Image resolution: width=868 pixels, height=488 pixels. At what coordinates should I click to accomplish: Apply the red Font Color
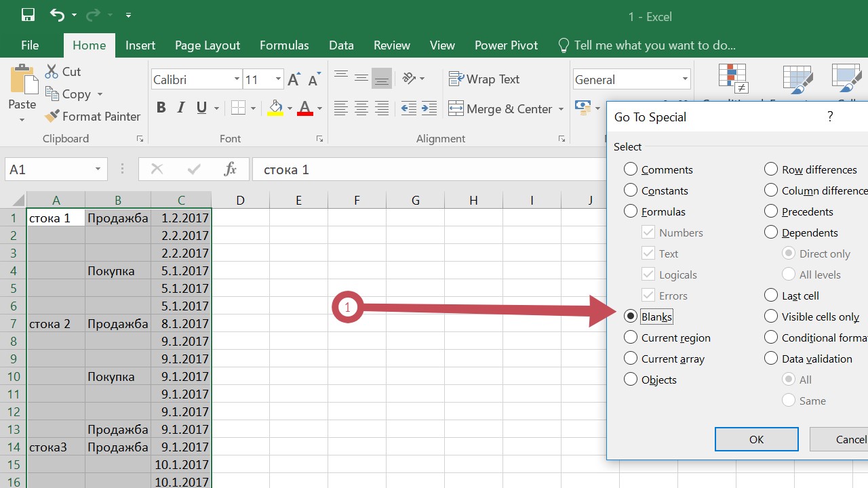coord(305,108)
